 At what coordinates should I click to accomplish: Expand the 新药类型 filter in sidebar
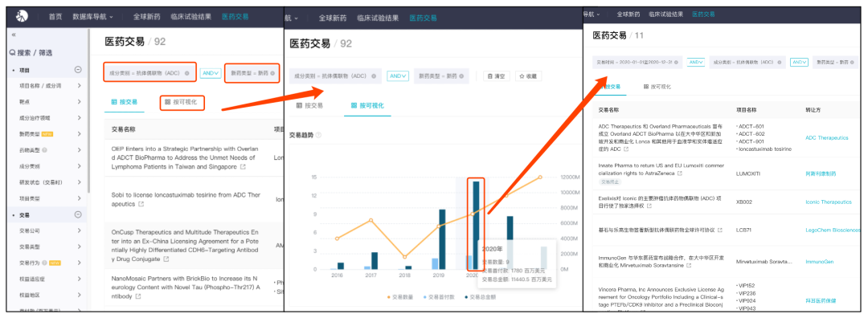point(79,134)
